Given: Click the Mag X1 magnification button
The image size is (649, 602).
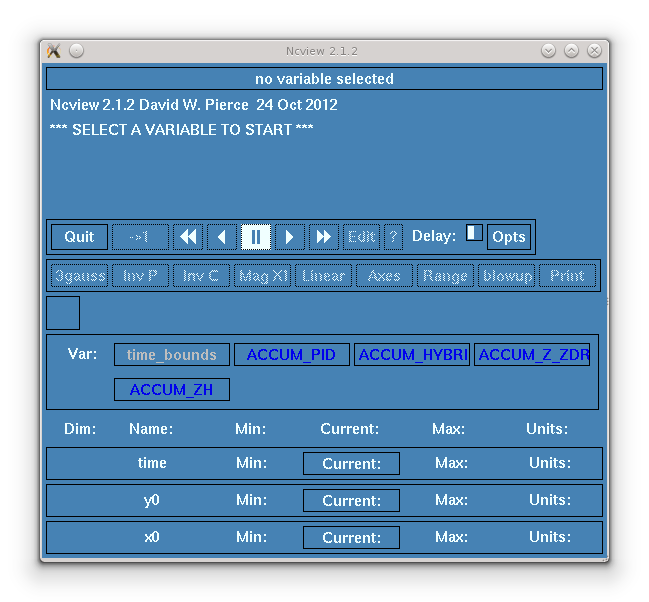Looking at the screenshot, I should tap(262, 276).
